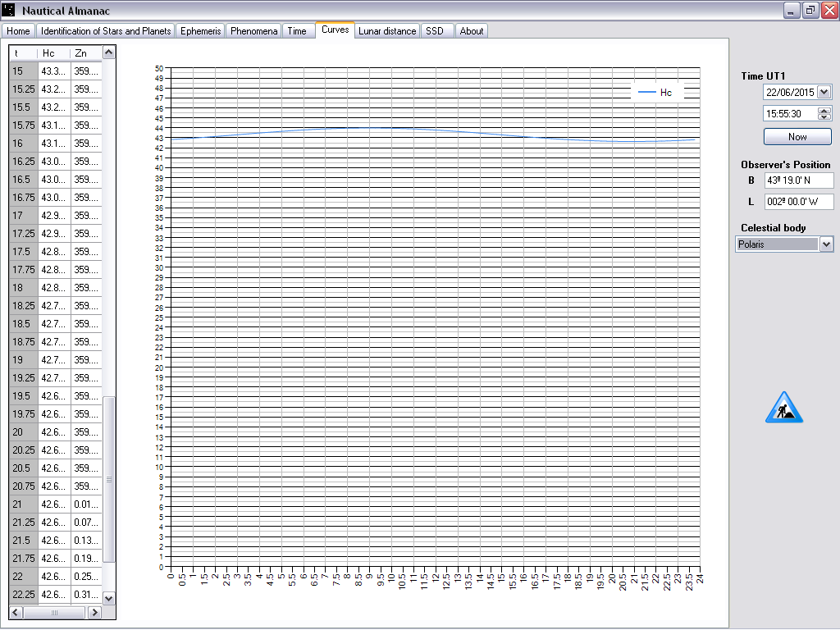The height and width of the screenshot is (630, 840).
Task: Decrement the time with the down spinner
Action: 824,117
